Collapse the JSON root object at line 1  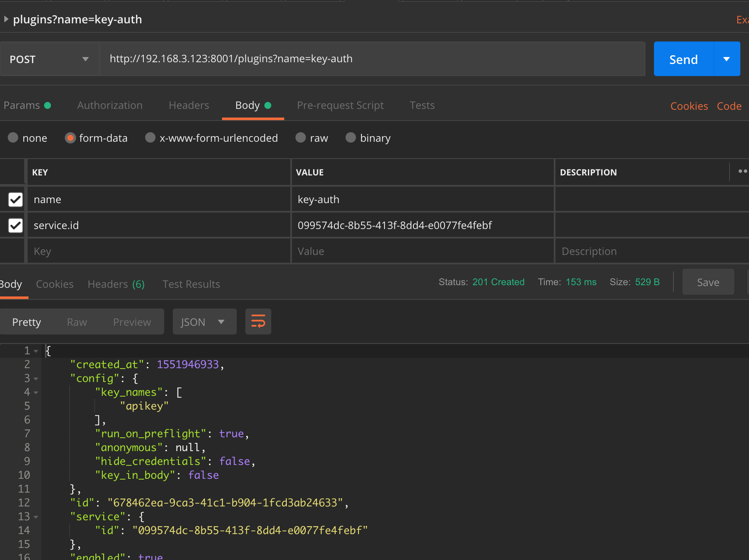pos(36,351)
